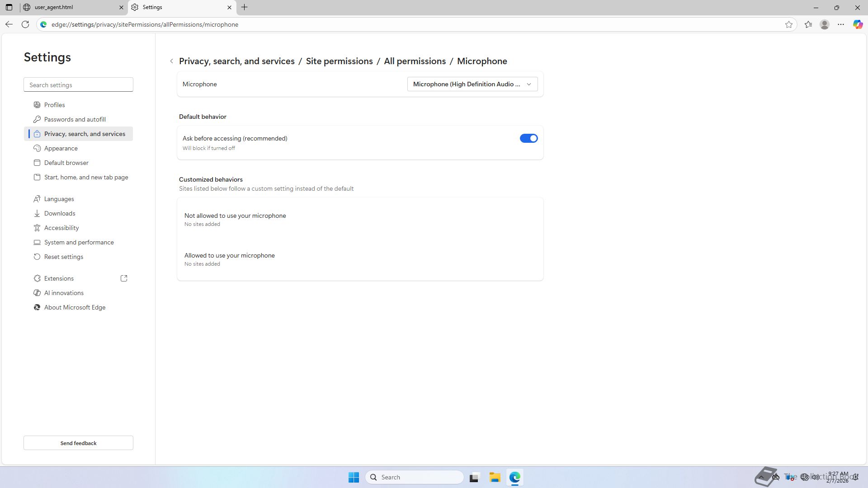868x488 pixels.
Task: Click the Copilot icon in the toolbar
Action: (x=858, y=24)
